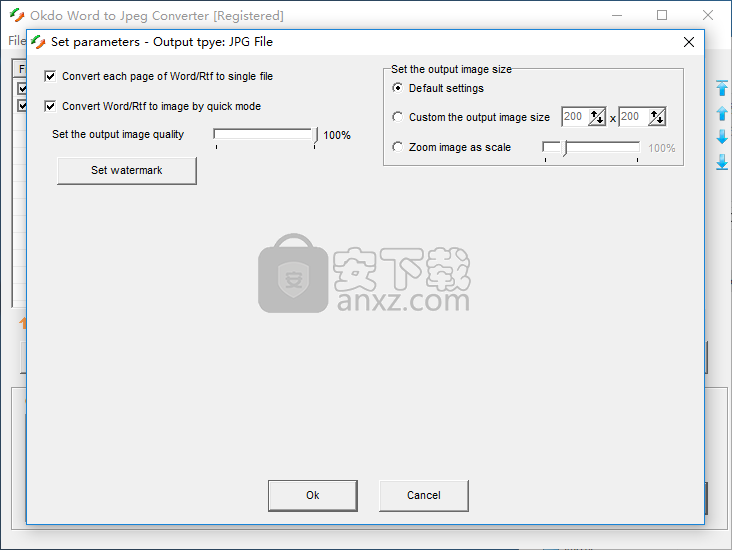This screenshot has height=550, width=732.
Task: Toggle Convert each page to single file checkbox
Action: click(x=50, y=76)
